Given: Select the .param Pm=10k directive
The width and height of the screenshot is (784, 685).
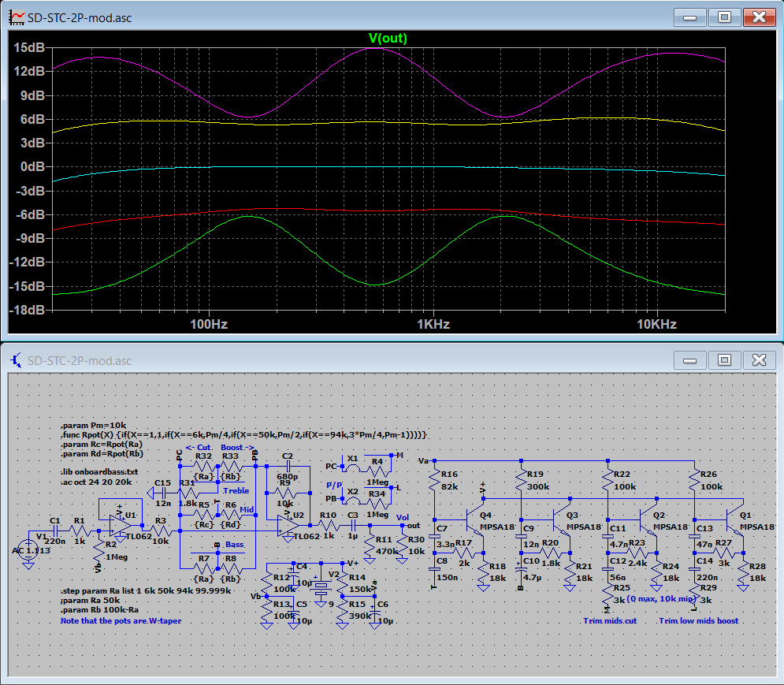Looking at the screenshot, I should pos(94,426).
